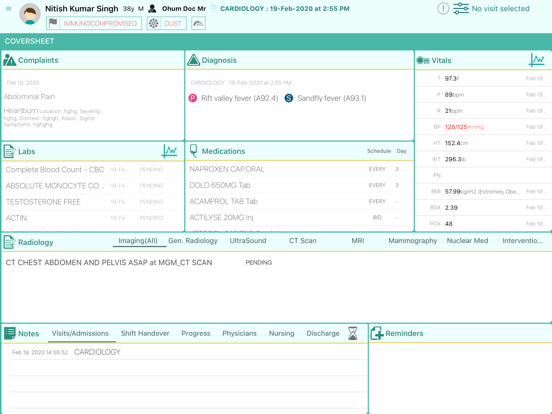Switch to the UltraSound radiology tab
Image resolution: width=552 pixels, height=414 pixels.
click(x=248, y=241)
